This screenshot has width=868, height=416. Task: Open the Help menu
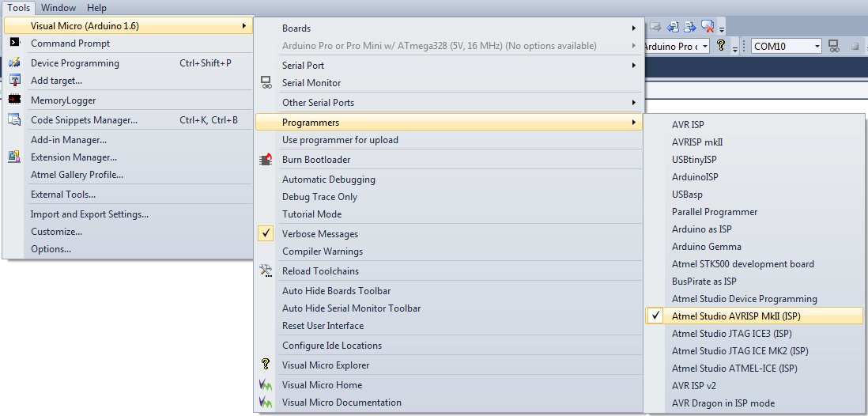96,8
